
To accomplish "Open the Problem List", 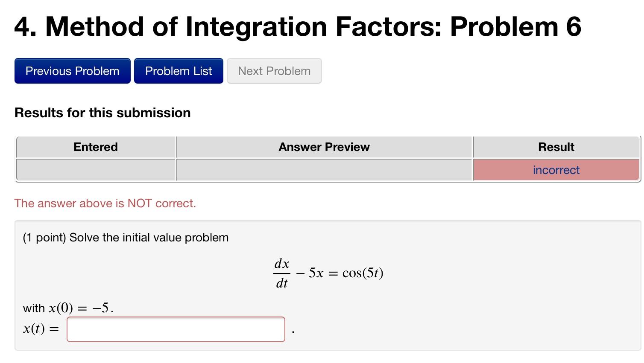I will pos(178,71).
